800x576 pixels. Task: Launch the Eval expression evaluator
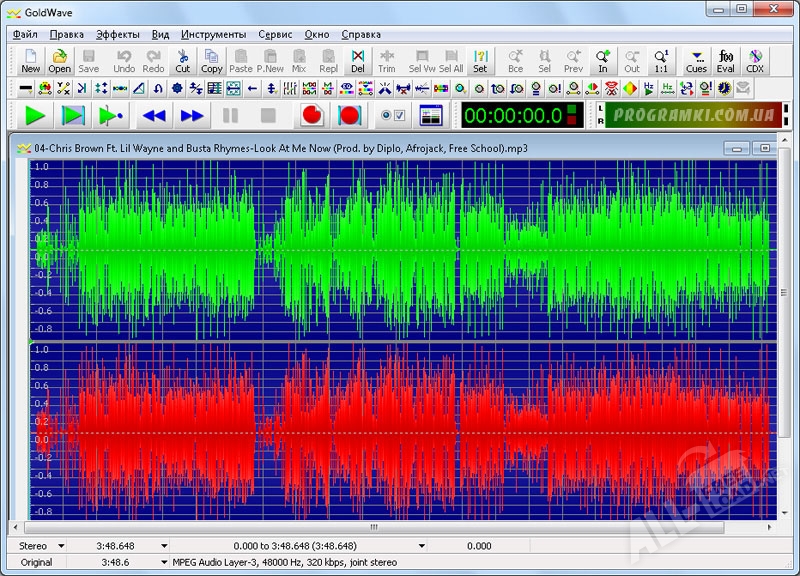tap(726, 61)
